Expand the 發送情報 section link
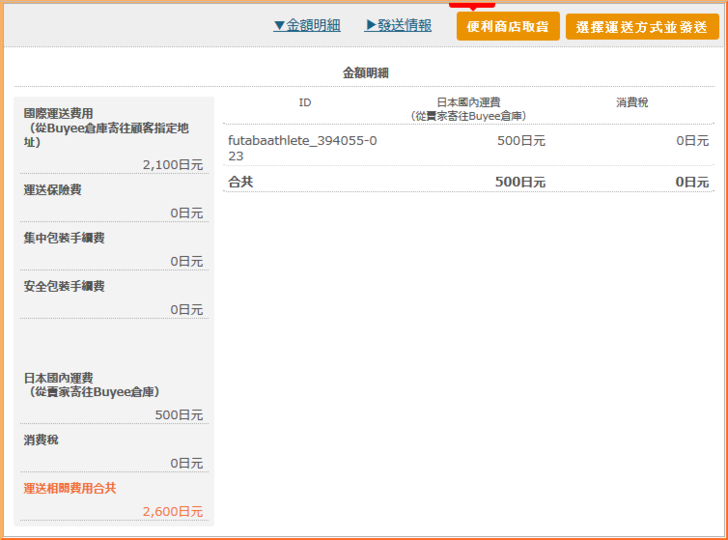Viewport: 728px width, 540px height. 398,25
